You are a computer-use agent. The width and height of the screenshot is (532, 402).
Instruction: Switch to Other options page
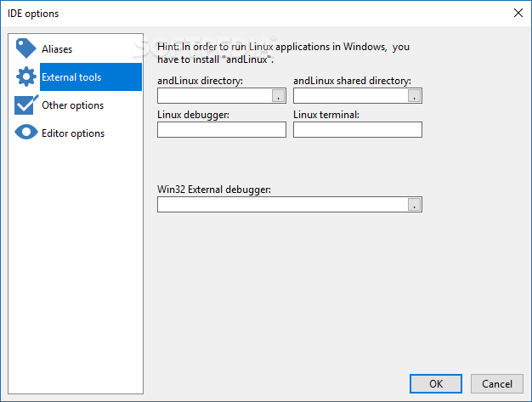pyautogui.click(x=72, y=105)
